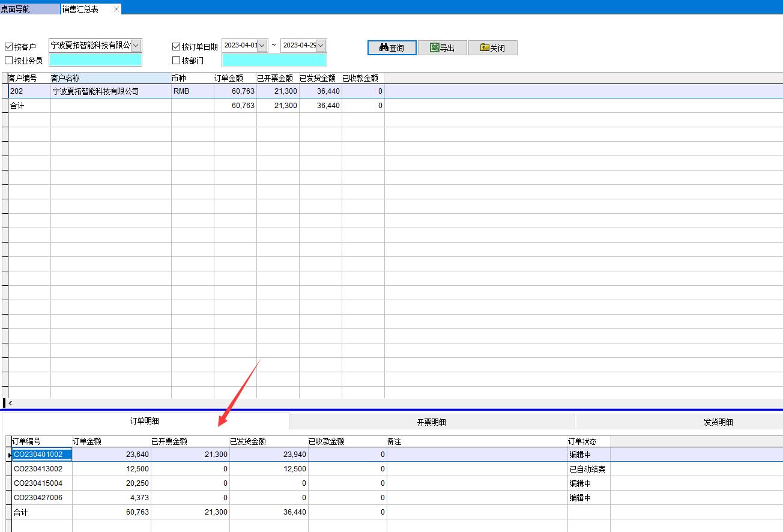The image size is (783, 532).
Task: Click the Excel export icon
Action: (x=435, y=47)
